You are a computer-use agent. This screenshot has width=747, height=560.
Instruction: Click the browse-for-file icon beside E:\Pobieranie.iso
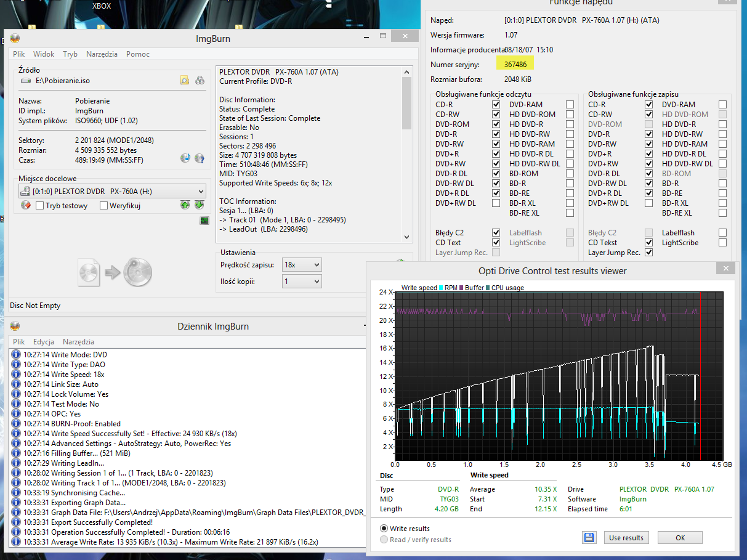coord(184,80)
